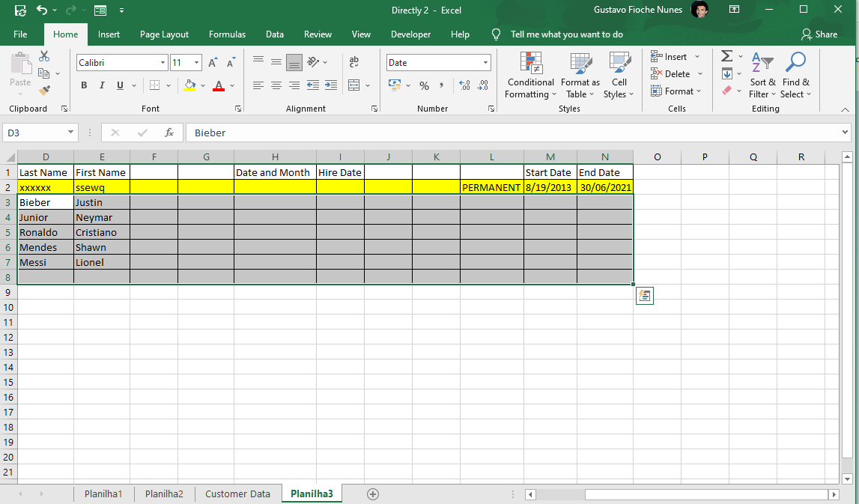Viewport: 859px width, 504px height.
Task: Open the Name Box dropdown arrow
Action: coord(70,132)
